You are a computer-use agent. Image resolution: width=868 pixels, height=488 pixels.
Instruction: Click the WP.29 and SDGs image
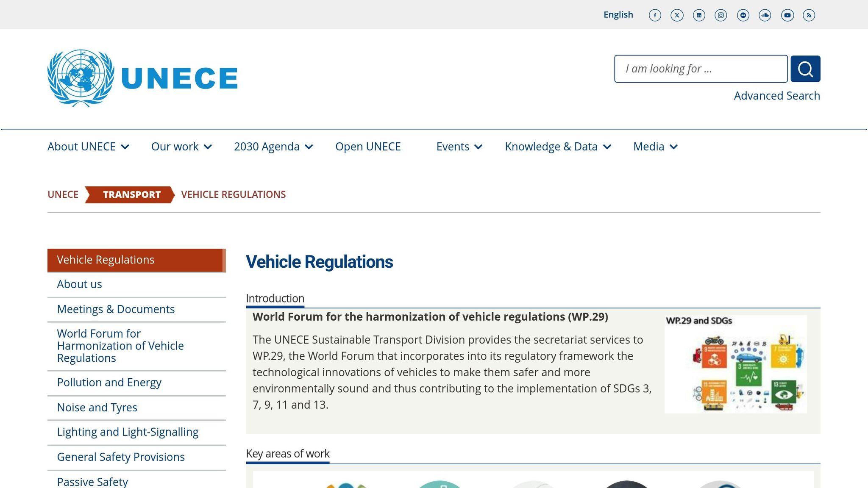[736, 364]
